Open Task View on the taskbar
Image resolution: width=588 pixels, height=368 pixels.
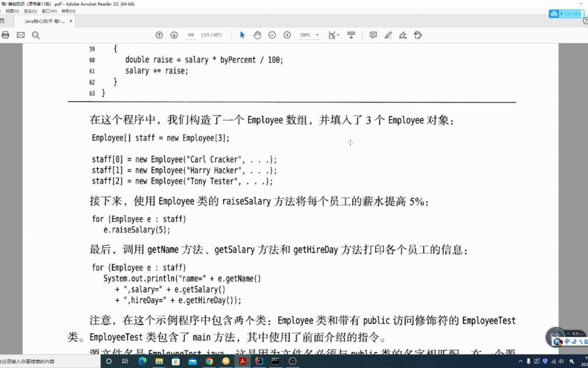click(x=125, y=361)
